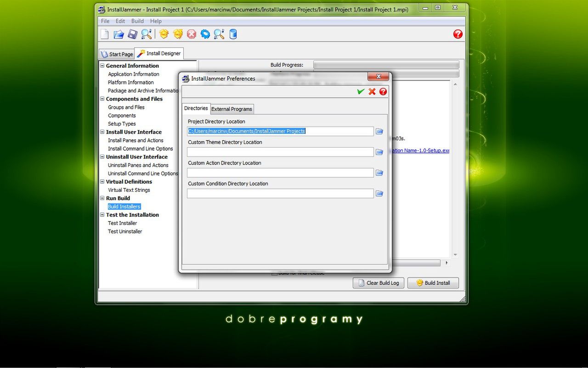Click the Custom Condition Directory Location field

click(280, 193)
